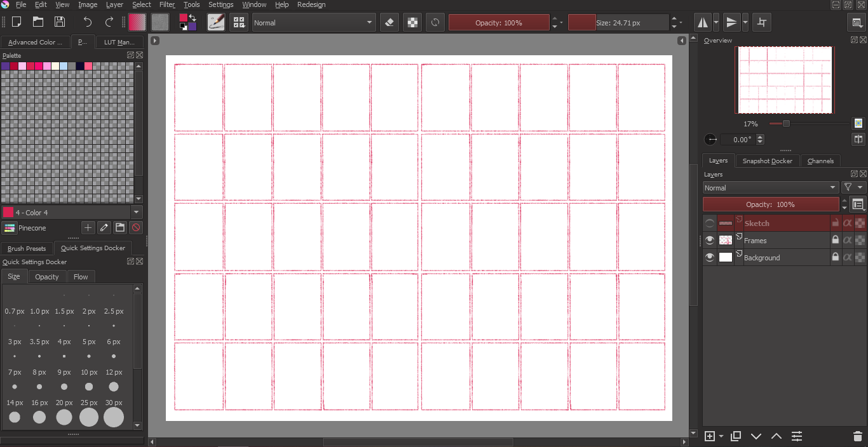Click the save document icon
The height and width of the screenshot is (447, 868).
pyautogui.click(x=60, y=22)
